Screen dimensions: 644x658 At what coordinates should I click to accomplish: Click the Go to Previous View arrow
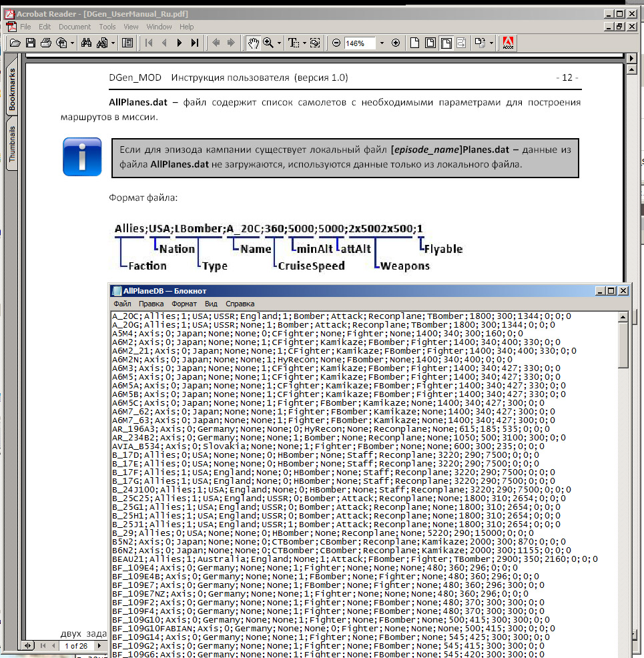point(216,43)
